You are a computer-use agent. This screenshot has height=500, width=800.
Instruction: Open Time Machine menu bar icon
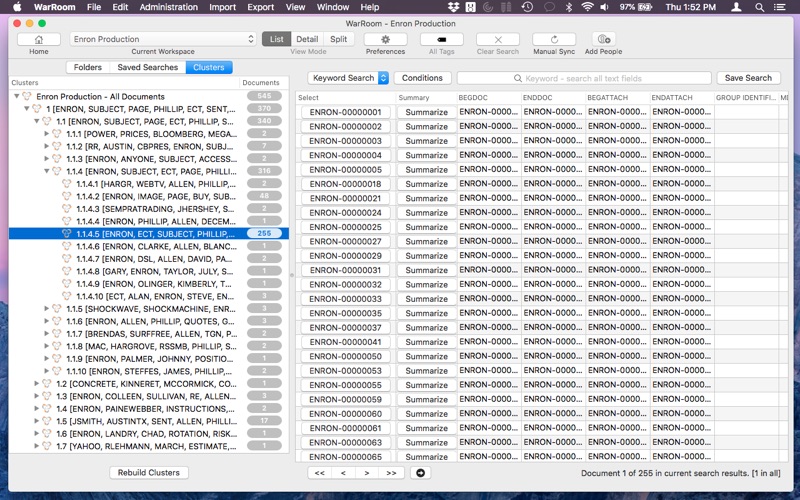[527, 7]
